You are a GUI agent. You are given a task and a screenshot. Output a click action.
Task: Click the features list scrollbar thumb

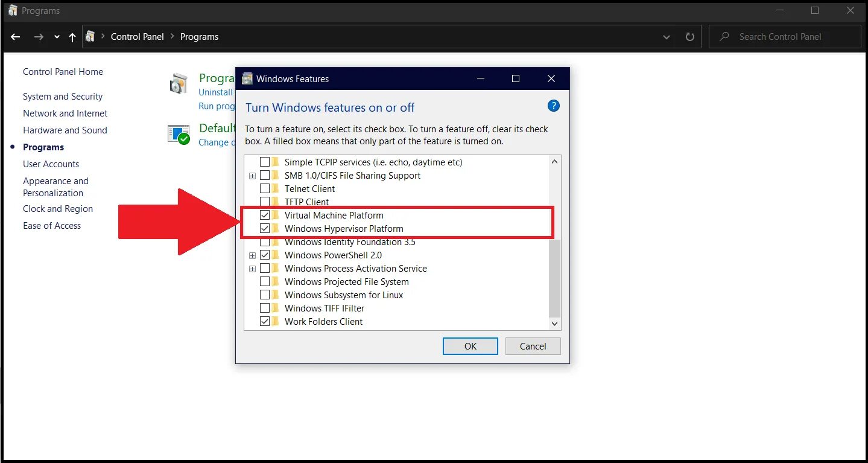[x=555, y=278]
